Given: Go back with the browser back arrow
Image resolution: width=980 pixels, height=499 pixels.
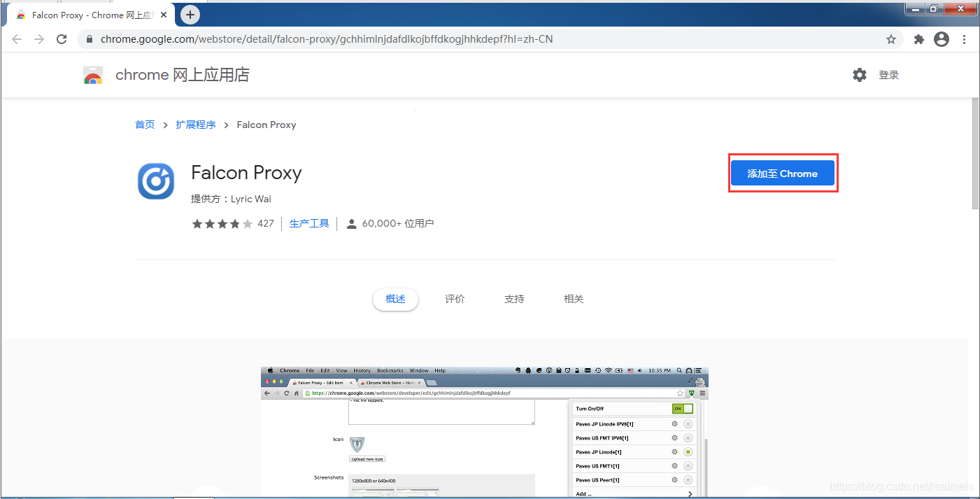Looking at the screenshot, I should pyautogui.click(x=17, y=39).
